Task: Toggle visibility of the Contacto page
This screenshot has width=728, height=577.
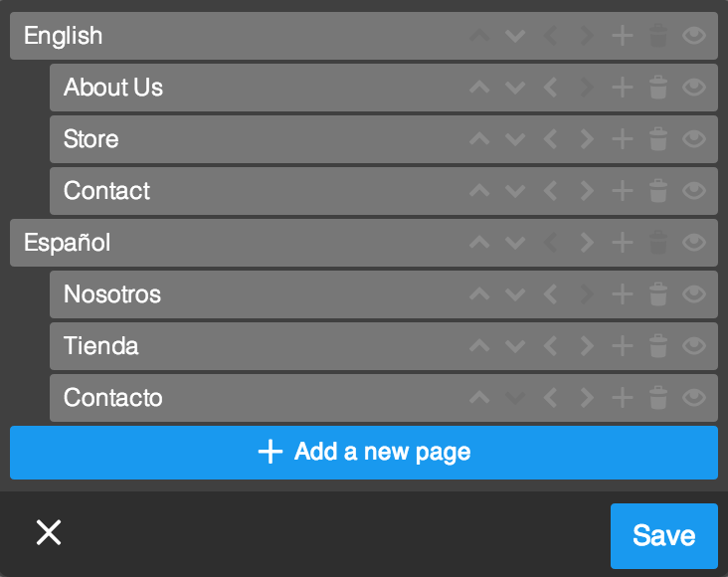Action: [x=694, y=398]
